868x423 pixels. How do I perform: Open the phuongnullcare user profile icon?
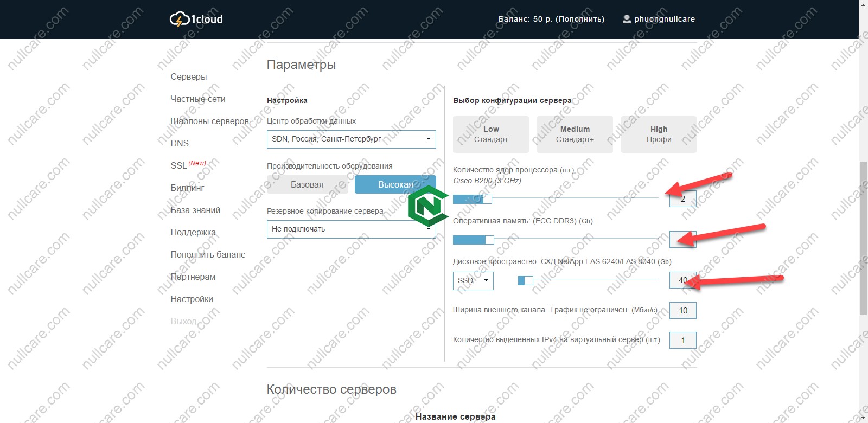[627, 19]
